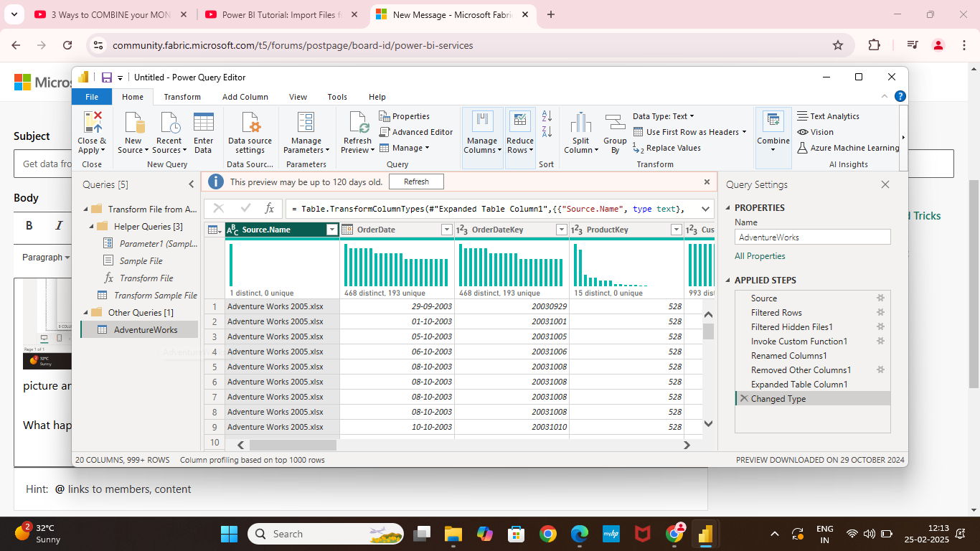The width and height of the screenshot is (980, 551).
Task: Collapse the Helper Queries folder
Action: coord(91,227)
